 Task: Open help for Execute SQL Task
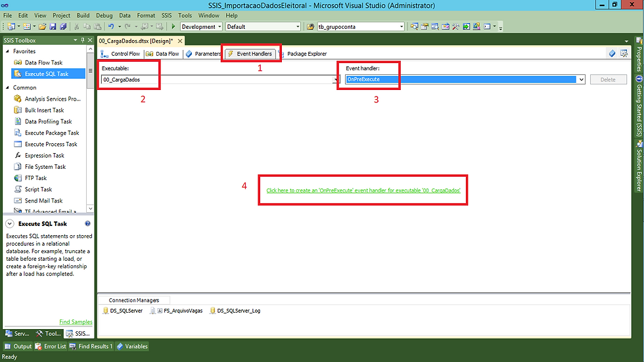click(x=87, y=223)
